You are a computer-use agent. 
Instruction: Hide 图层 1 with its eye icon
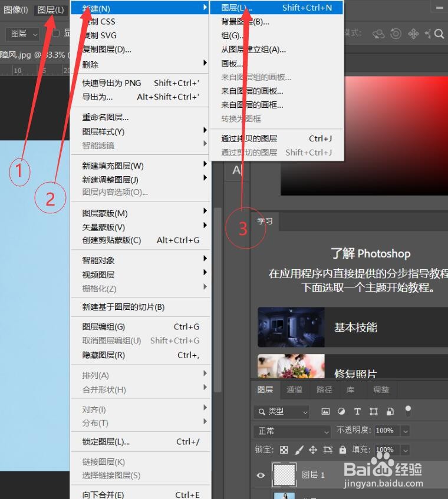(261, 475)
